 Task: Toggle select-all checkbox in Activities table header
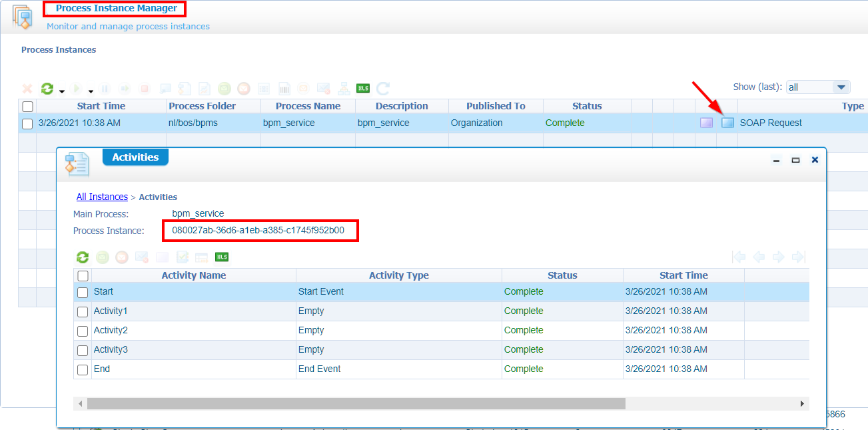coord(83,275)
